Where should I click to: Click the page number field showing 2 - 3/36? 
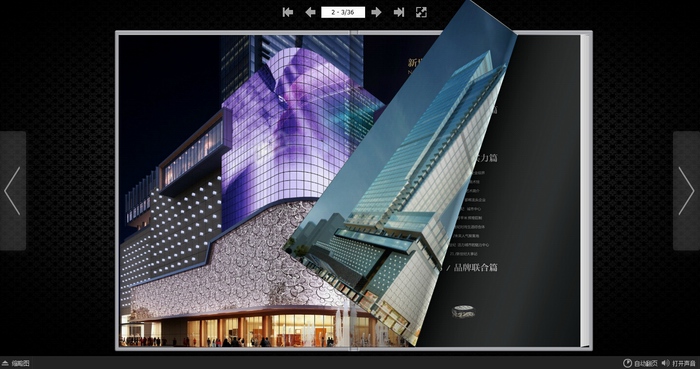(343, 12)
